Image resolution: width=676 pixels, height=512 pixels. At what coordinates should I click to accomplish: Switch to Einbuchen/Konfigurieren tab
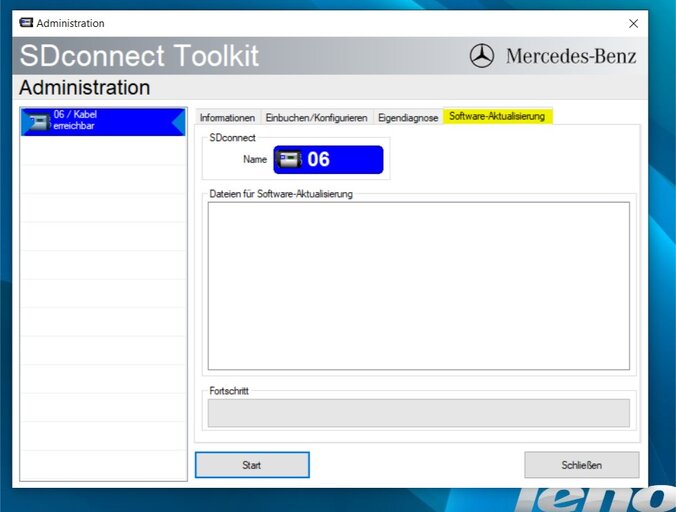316,117
